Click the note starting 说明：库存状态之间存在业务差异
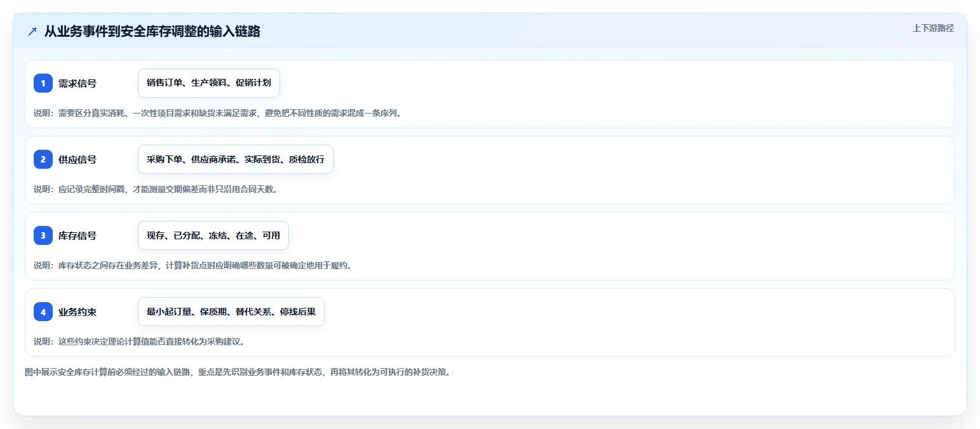 (192, 265)
